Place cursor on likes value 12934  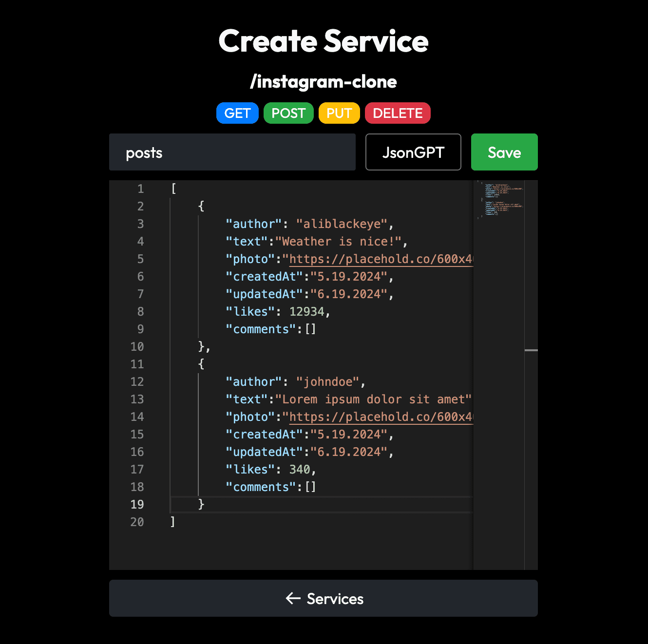306,312
